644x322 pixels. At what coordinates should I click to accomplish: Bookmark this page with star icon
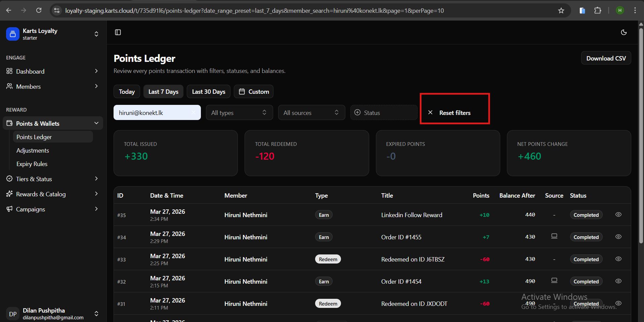[561, 11]
